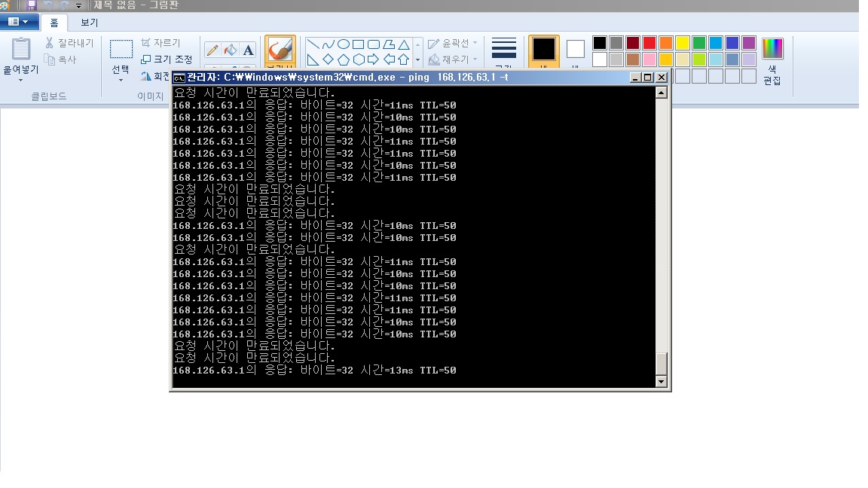Click the Cut (잘라내기) button
The image size is (868, 488).
tap(70, 43)
